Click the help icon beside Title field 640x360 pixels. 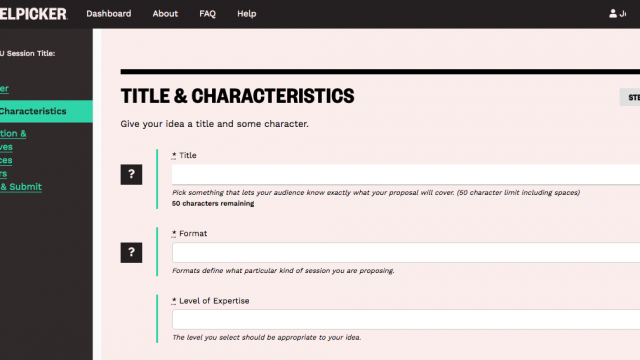tap(131, 175)
